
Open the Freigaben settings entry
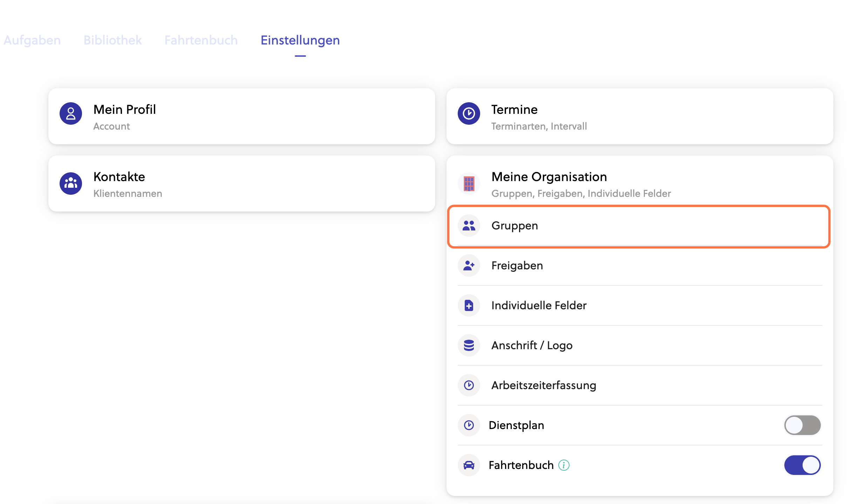click(640, 265)
